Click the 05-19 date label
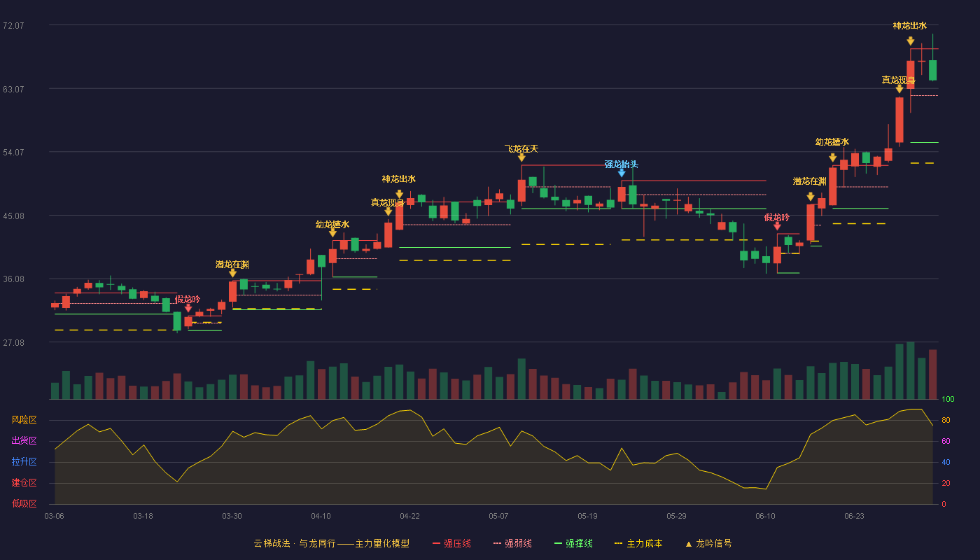This screenshot has width=980, height=560. coord(588,516)
